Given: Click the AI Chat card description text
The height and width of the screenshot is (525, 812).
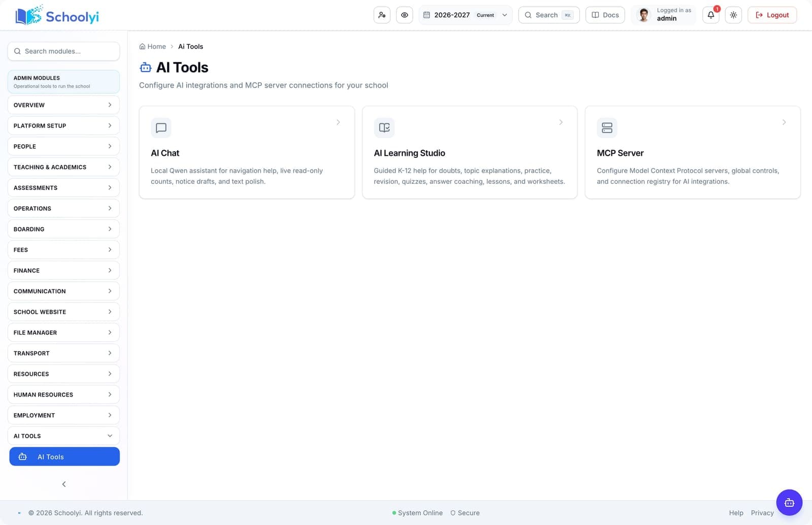Looking at the screenshot, I should coord(237,176).
